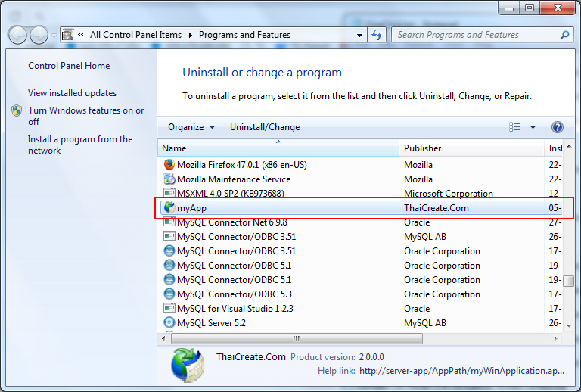Screen dimensions: 581x392
Task: Click the vertical scrollbar thumb
Action: tap(569, 281)
